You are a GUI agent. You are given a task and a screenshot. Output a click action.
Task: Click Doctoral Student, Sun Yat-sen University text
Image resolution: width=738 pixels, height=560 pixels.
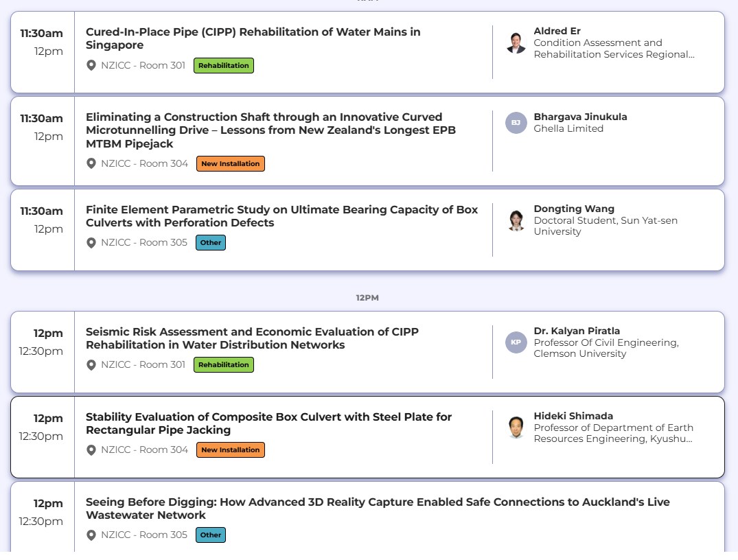pyautogui.click(x=606, y=226)
